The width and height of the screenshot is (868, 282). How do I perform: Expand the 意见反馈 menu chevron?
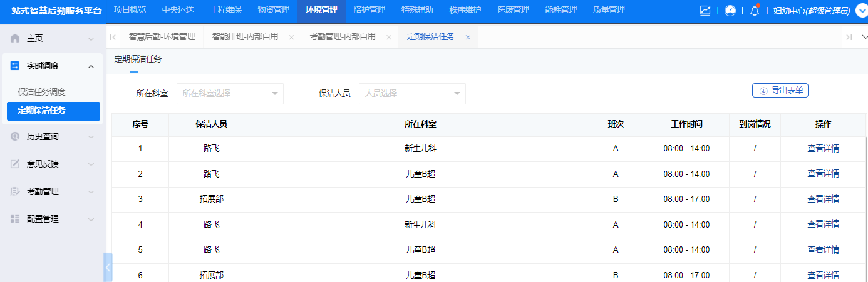tap(91, 164)
